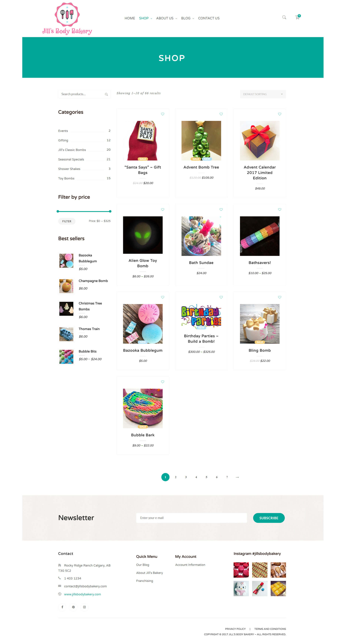Screen dimensions: 346x644
Task: Grab the right handle of price slider
Action: tap(110, 211)
